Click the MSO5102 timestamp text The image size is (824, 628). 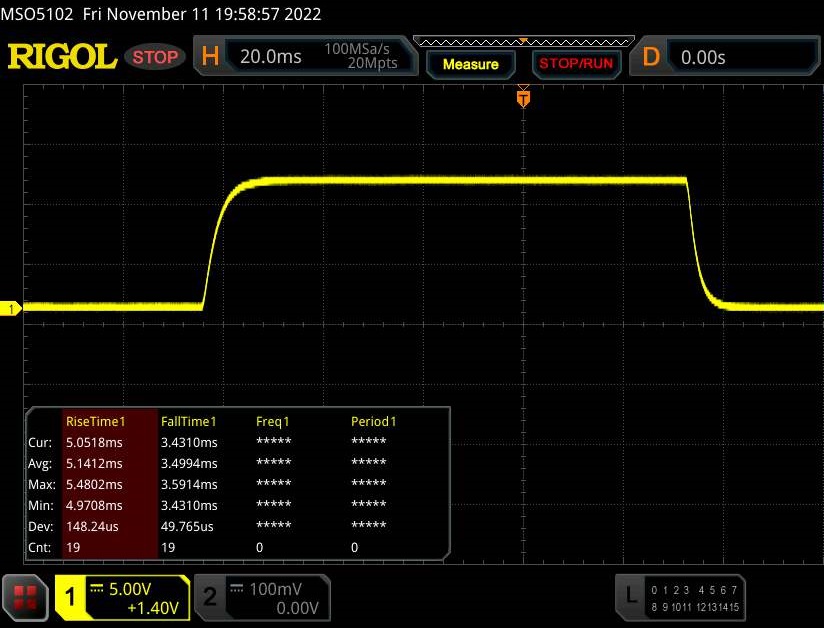161,14
